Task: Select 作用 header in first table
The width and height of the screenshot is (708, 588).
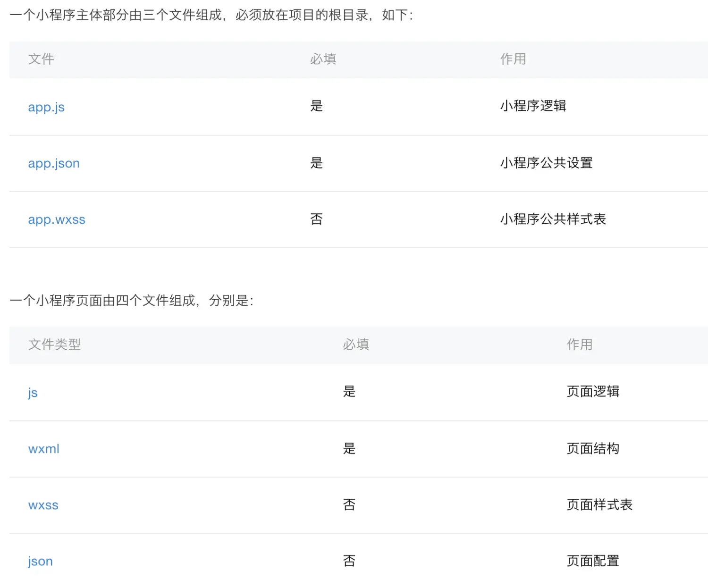Action: (x=513, y=59)
